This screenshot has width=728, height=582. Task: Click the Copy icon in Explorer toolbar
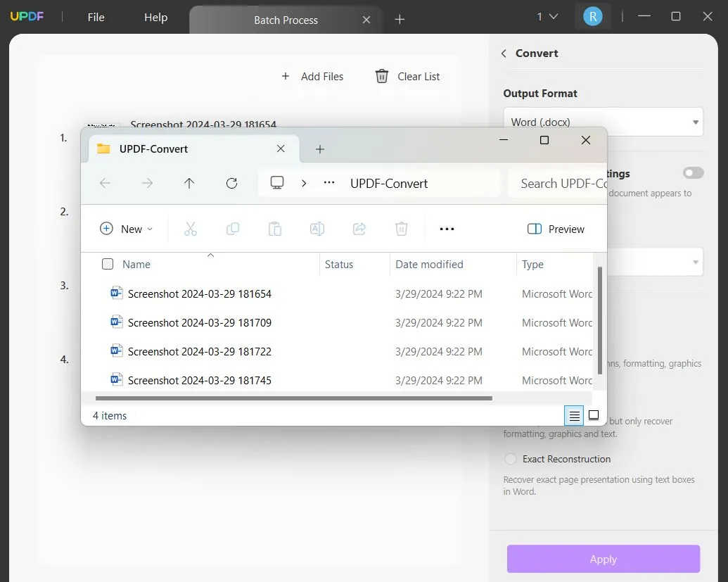233,229
